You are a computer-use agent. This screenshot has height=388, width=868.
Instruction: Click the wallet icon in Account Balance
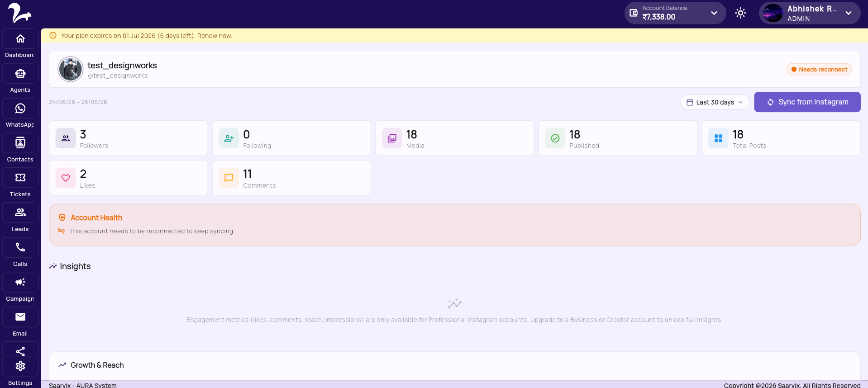click(x=634, y=13)
